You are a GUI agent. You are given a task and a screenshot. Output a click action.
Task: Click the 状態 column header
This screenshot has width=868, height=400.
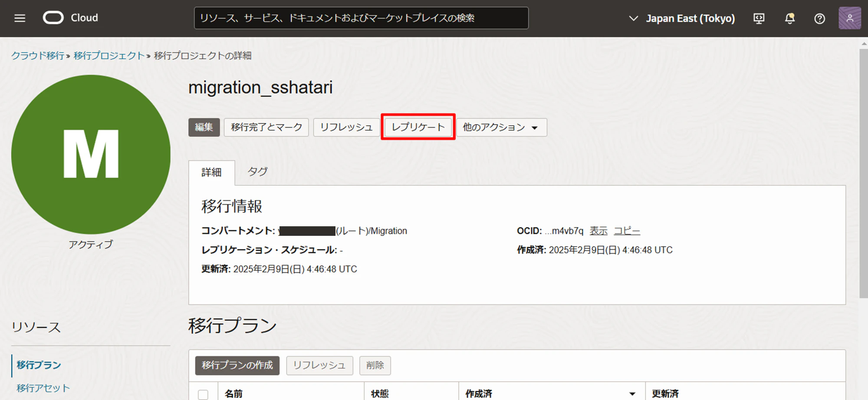(380, 393)
